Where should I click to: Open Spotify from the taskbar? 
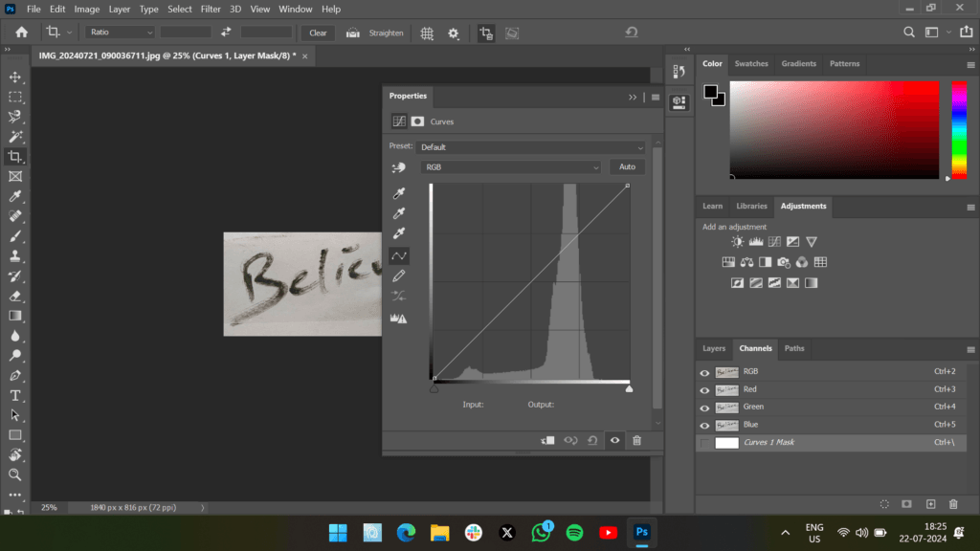574,533
